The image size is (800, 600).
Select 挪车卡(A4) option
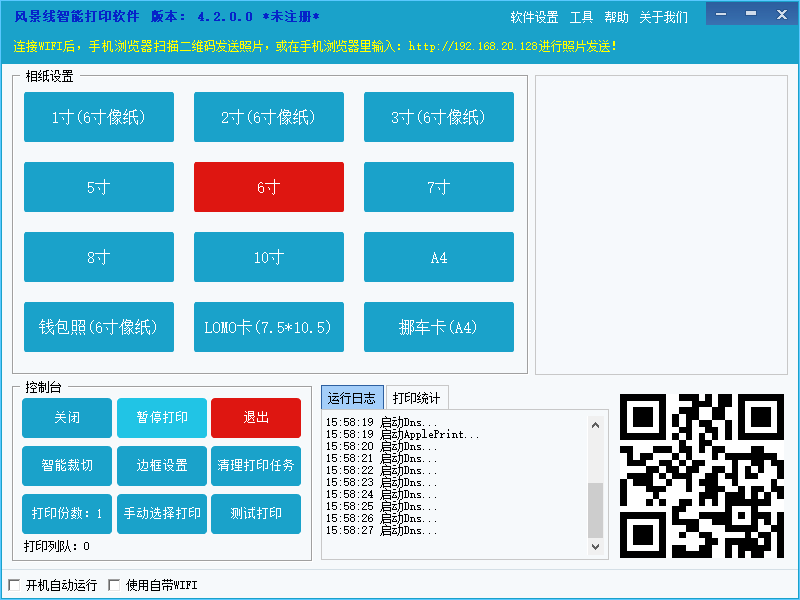coord(439,327)
